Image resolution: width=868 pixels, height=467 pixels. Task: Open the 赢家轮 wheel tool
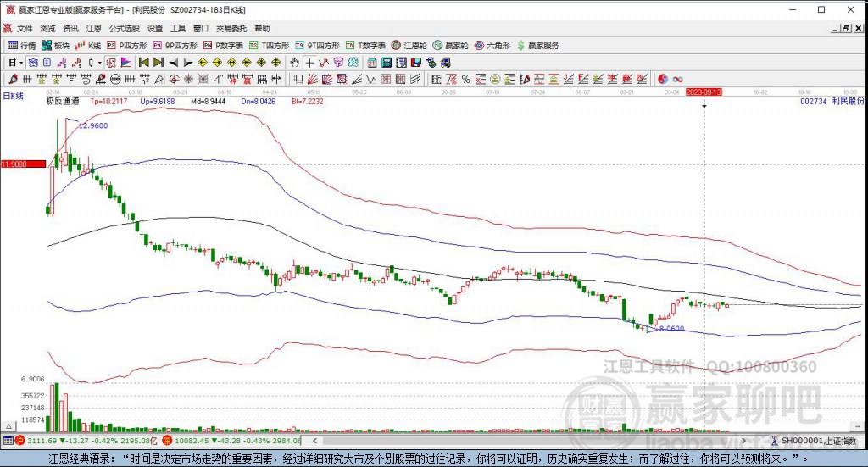(x=451, y=46)
